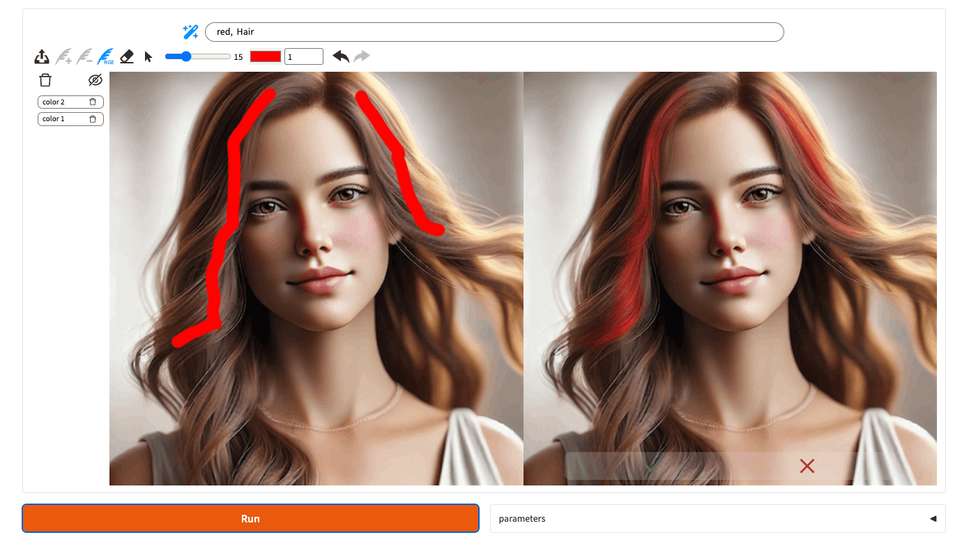Select the arrow pointer tool
Viewport: 962px width, 560px height.
point(148,56)
